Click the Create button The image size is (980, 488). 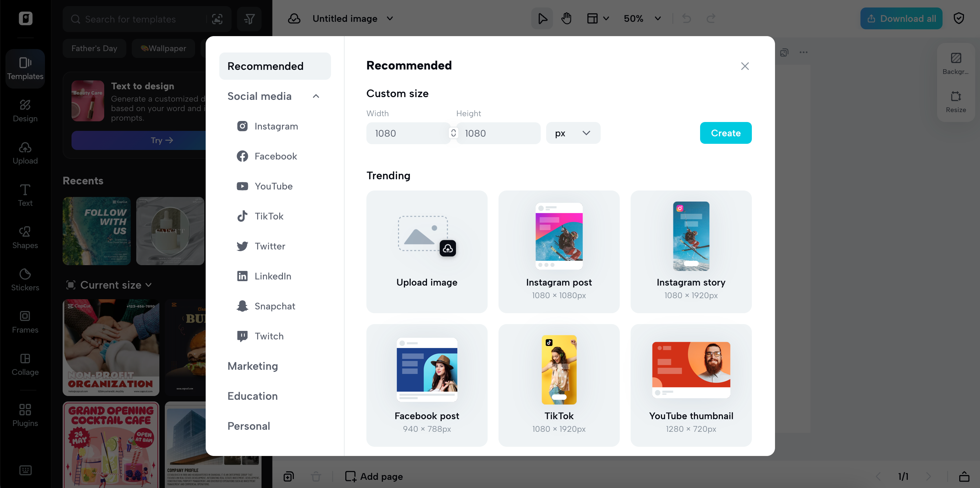pyautogui.click(x=725, y=133)
